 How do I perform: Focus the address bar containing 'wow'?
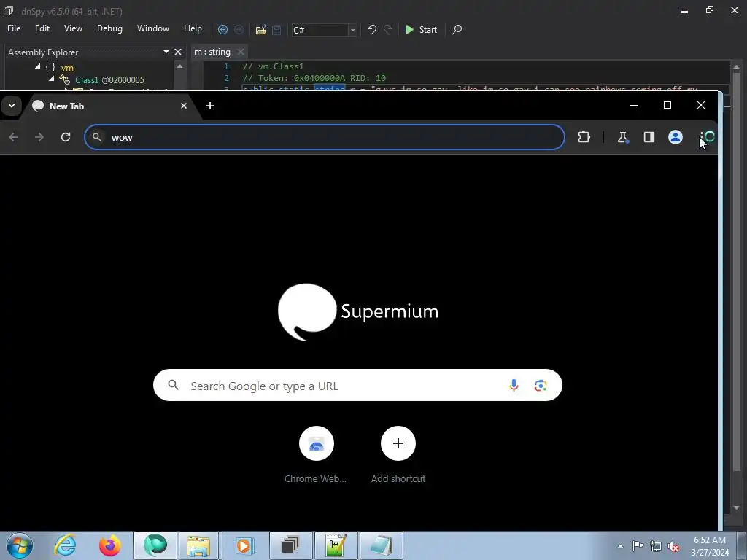325,137
